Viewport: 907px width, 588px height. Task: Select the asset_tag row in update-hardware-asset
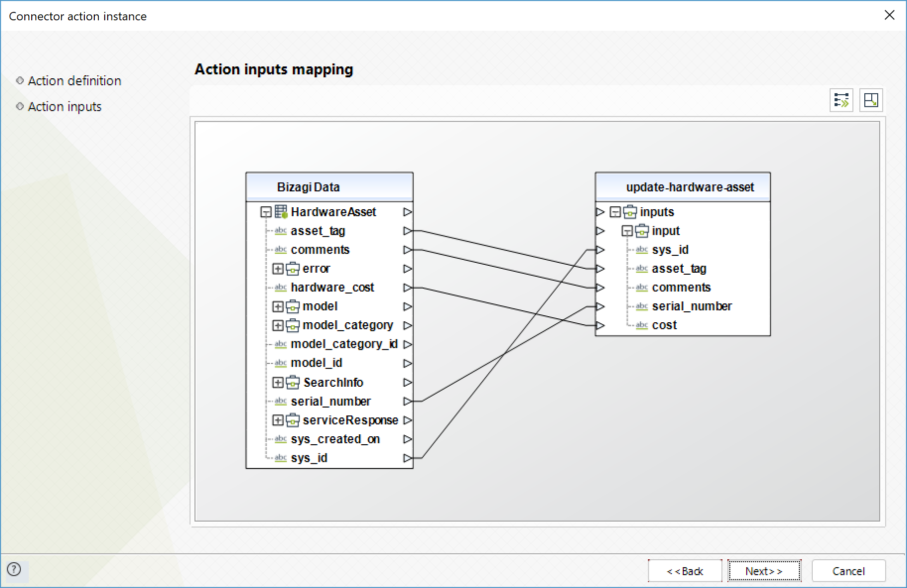point(679,268)
